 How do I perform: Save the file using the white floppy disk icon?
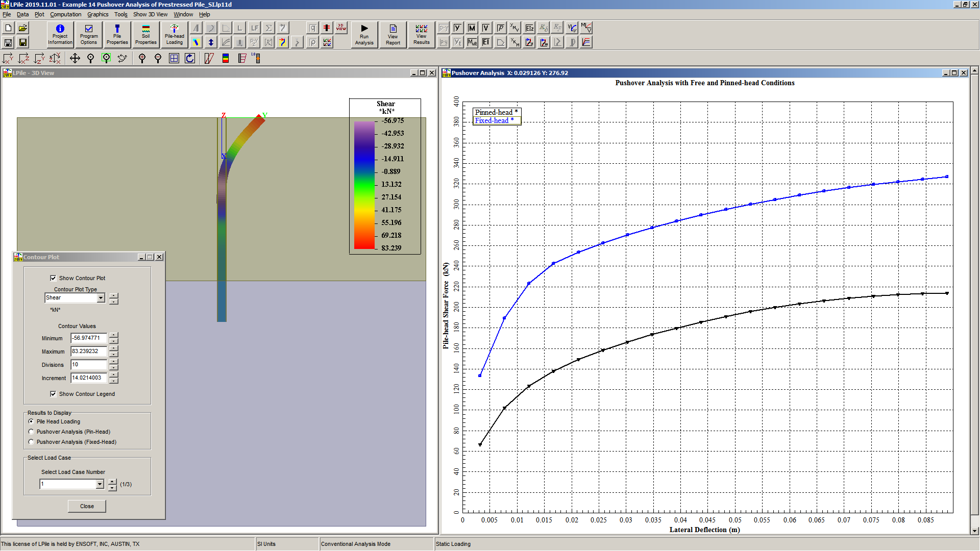point(8,42)
